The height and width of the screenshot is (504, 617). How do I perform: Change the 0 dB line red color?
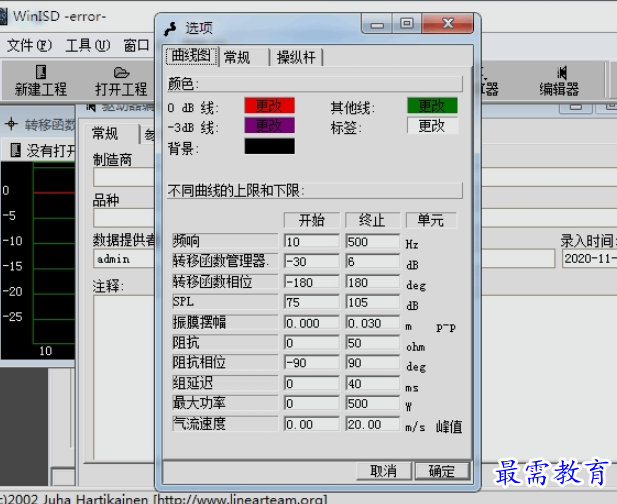pos(269,105)
